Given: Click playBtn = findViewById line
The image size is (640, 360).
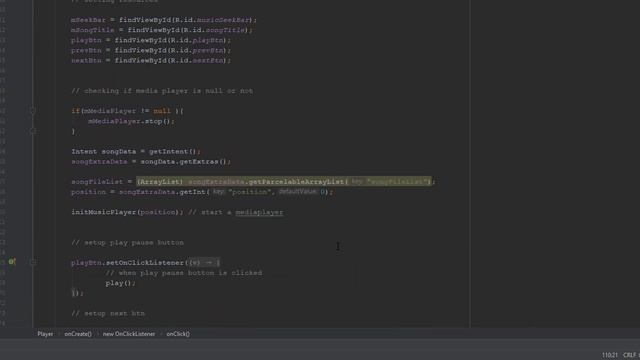Looking at the screenshot, I should 151,40.
